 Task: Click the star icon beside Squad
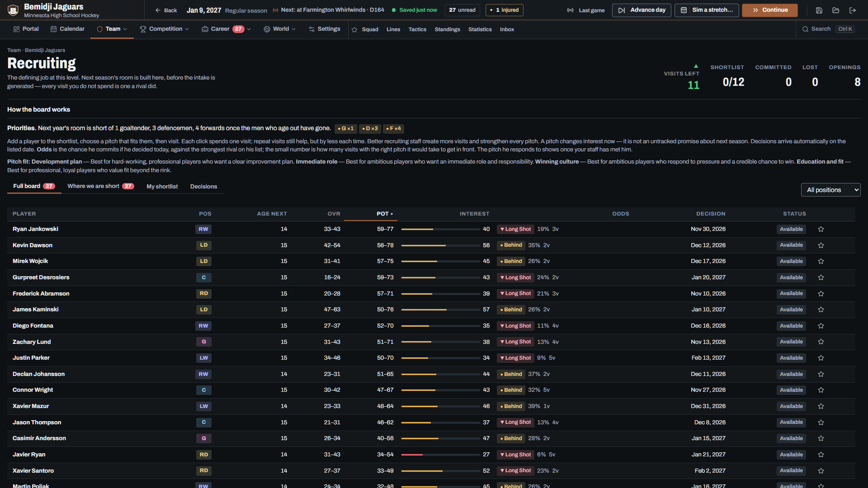[354, 29]
